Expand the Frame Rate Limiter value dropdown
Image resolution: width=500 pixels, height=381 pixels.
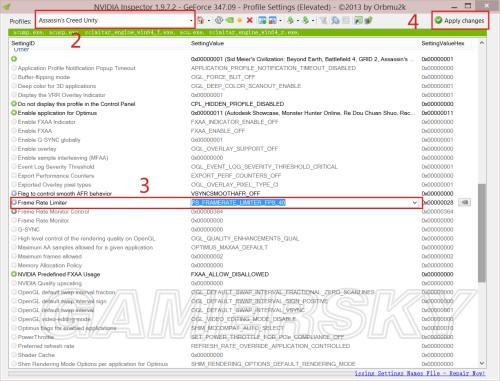(415, 203)
